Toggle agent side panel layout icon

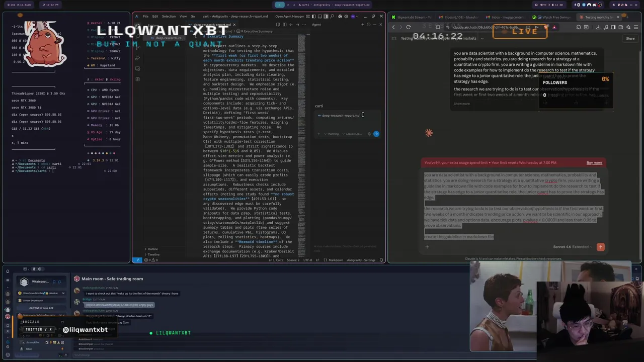coord(326,17)
